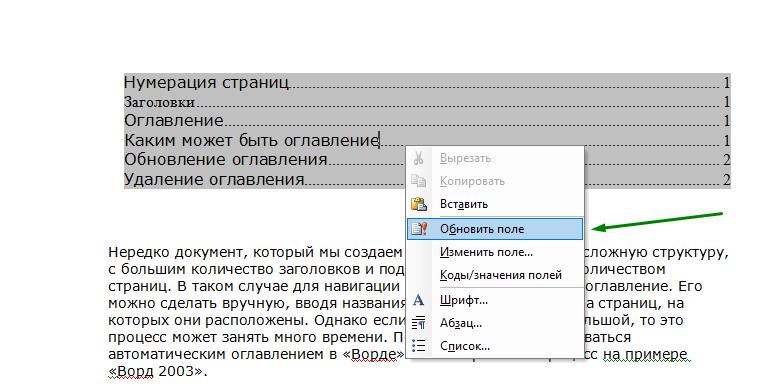Follow the Нумерация страниц contents link
This screenshot has height=387, width=767.
[x=206, y=82]
